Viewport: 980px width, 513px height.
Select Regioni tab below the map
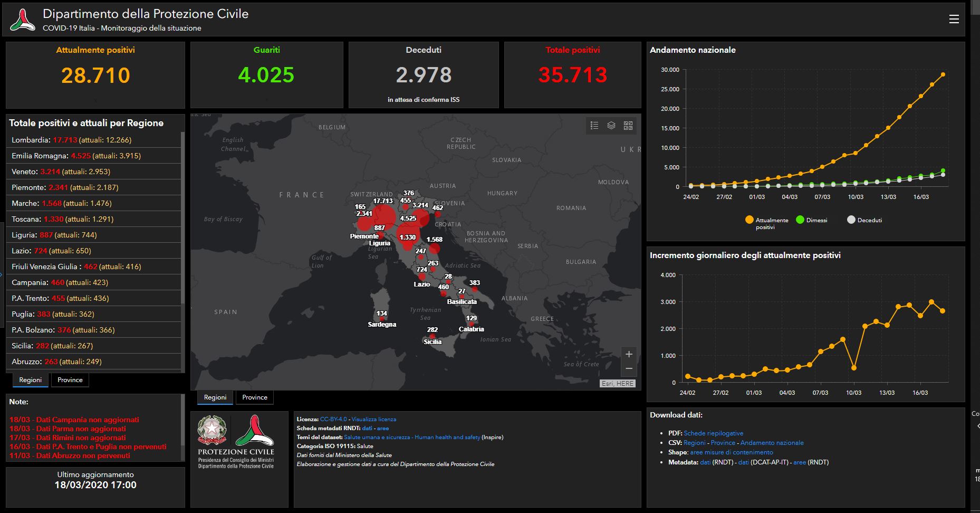(215, 397)
